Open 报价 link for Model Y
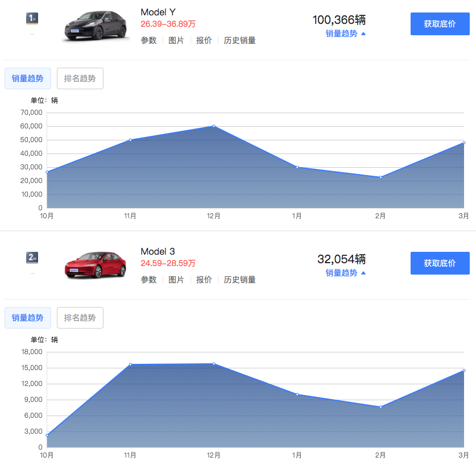The width and height of the screenshot is (476, 465). [204, 40]
